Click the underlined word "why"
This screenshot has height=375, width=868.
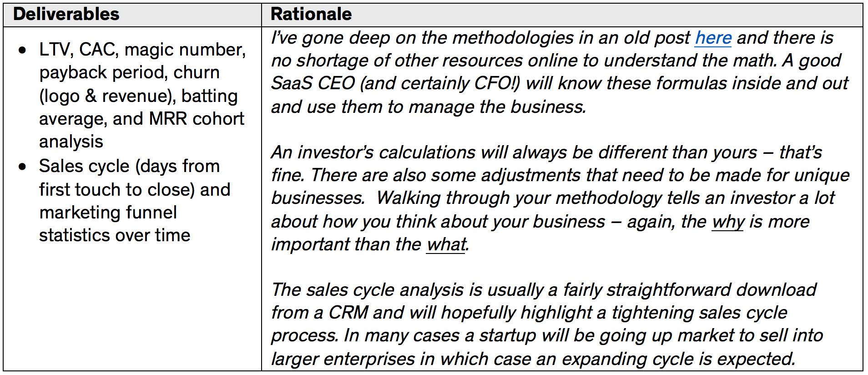coord(728,222)
